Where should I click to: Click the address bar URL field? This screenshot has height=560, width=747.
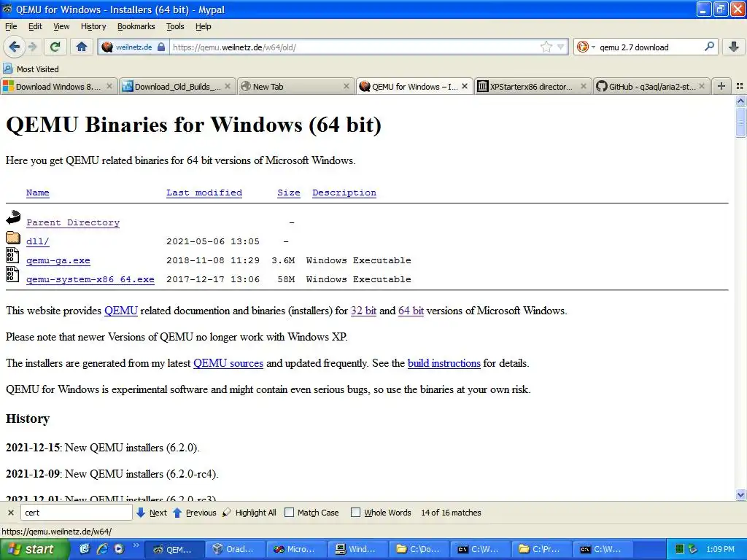click(x=355, y=47)
